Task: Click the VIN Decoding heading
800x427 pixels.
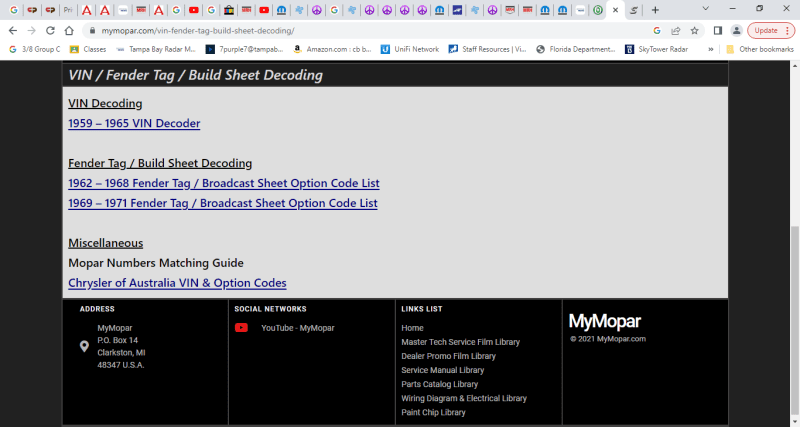Action: (x=105, y=104)
